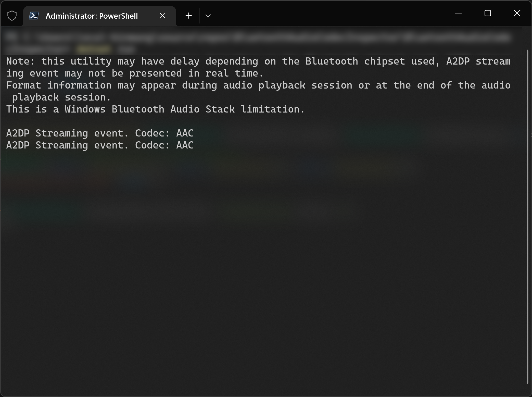Image resolution: width=532 pixels, height=397 pixels.
Task: Click the blinking text cursor line
Action: (x=6, y=157)
